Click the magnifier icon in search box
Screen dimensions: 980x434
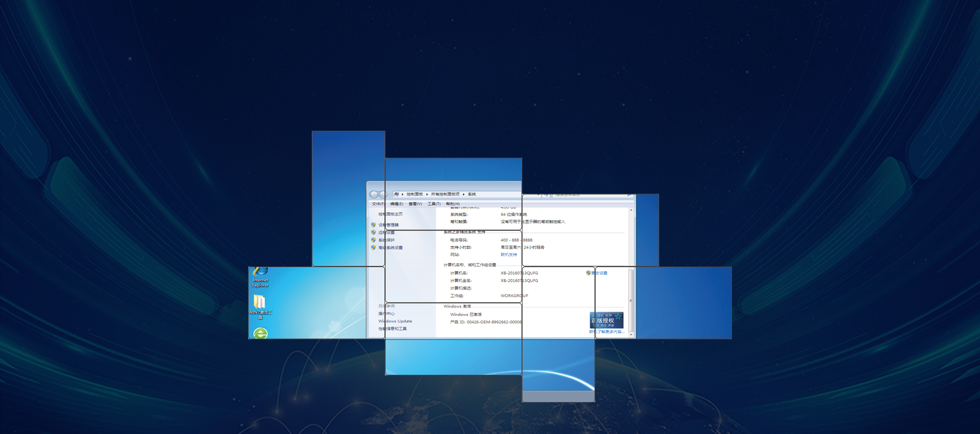(629, 195)
